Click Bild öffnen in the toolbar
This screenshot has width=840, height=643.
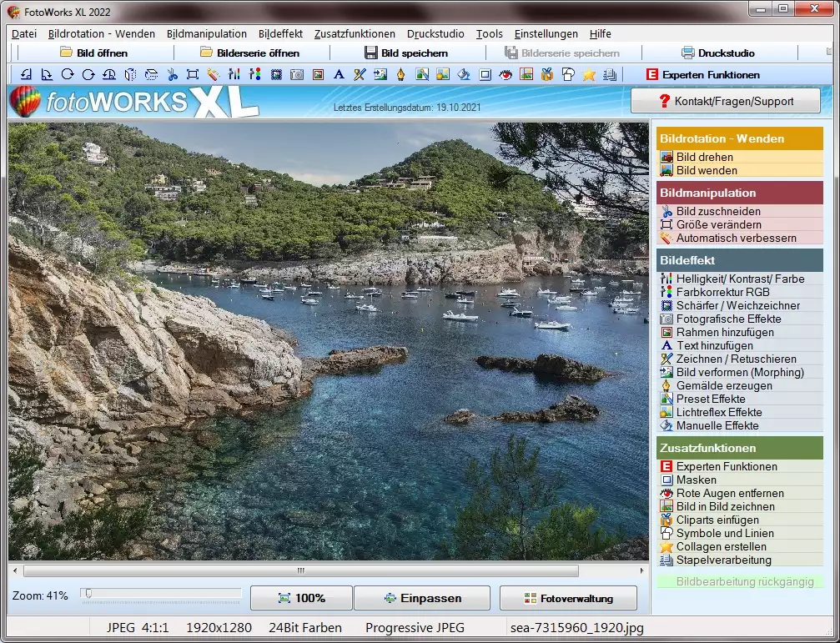tap(93, 53)
